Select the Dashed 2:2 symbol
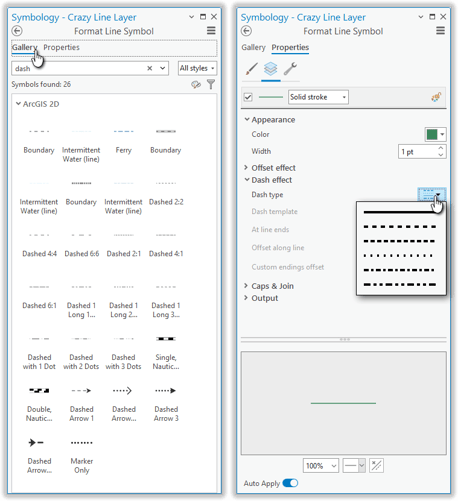Viewport: 458px width, 501px height. click(166, 193)
